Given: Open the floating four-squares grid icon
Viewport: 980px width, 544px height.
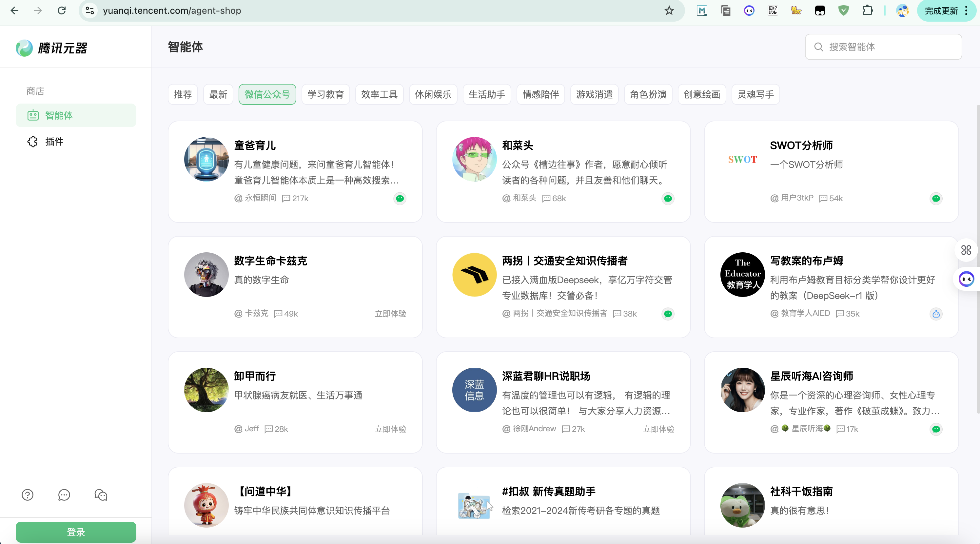Looking at the screenshot, I should tap(966, 250).
